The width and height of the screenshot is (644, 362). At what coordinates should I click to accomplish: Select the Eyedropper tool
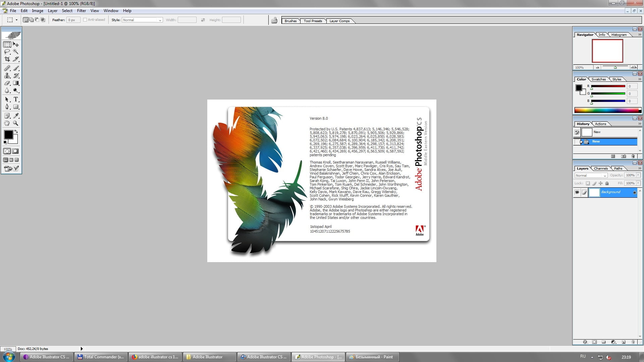coord(16,116)
